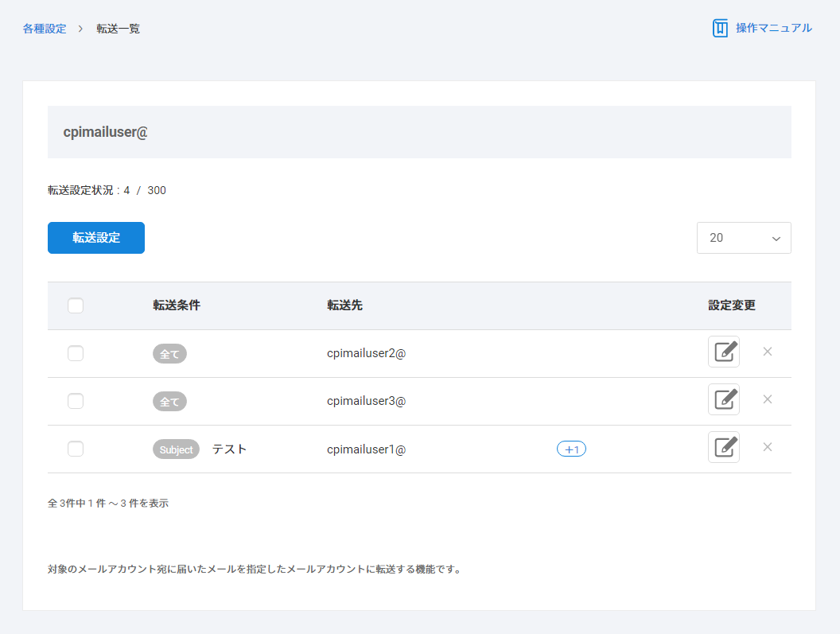The height and width of the screenshot is (634, 840).
Task: Click the 各種設定 breadcrumb link
Action: click(x=45, y=29)
